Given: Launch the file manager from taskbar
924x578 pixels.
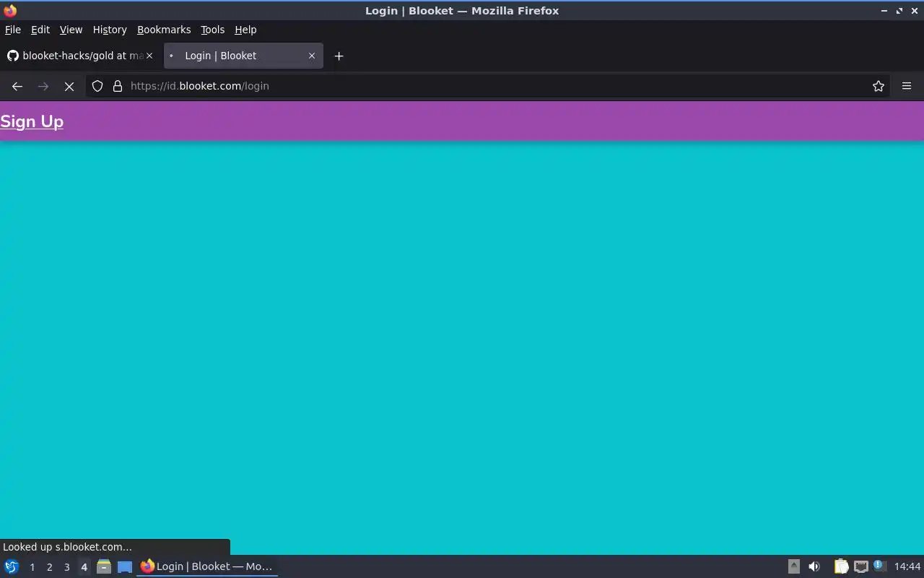Looking at the screenshot, I should pos(104,566).
